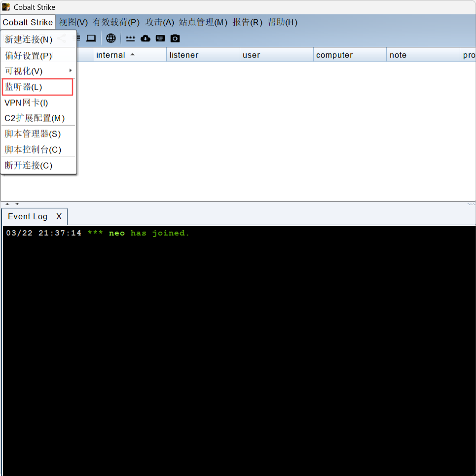
Task: Select 新建连接(N) menu entry
Action: point(38,39)
